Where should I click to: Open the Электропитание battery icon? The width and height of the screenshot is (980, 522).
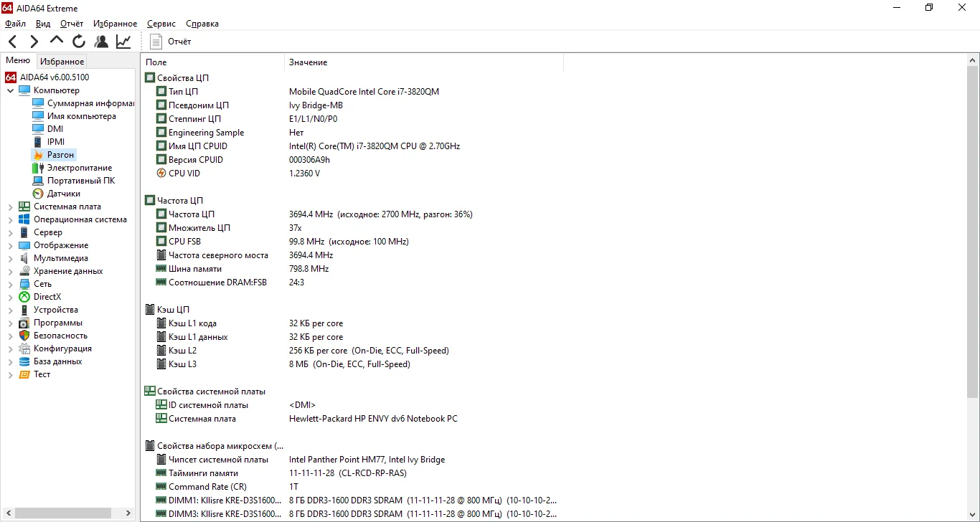[x=38, y=168]
